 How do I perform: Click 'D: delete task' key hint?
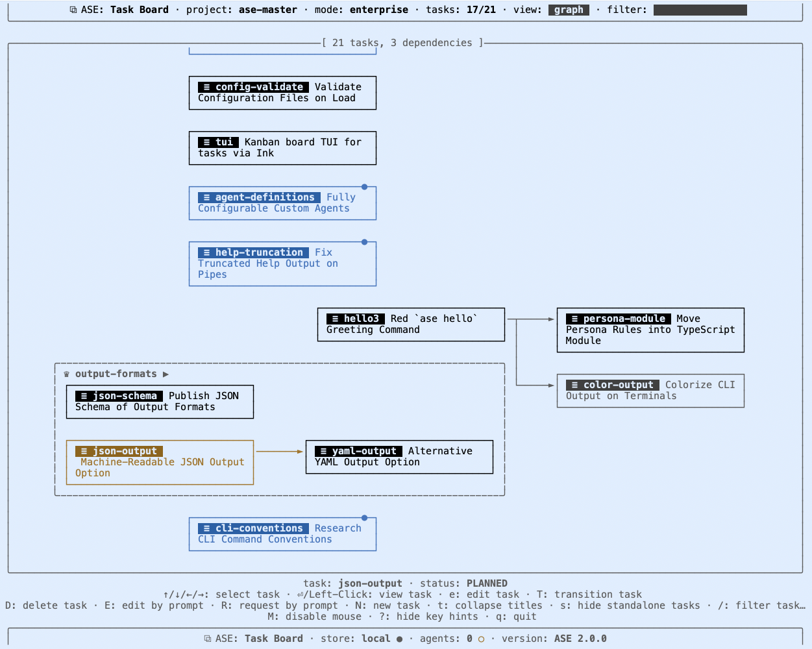pos(46,606)
